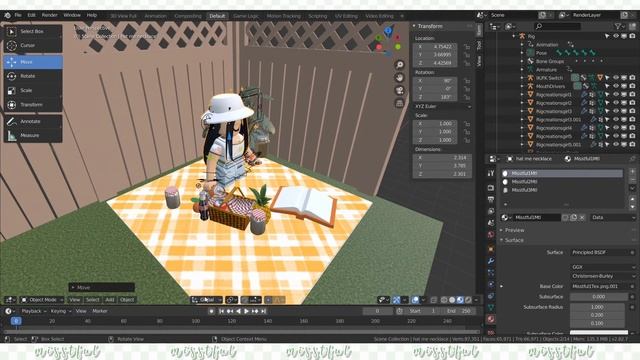The height and width of the screenshot is (360, 640).
Task: Toggle gizmo display in viewport header
Action: 396,300
